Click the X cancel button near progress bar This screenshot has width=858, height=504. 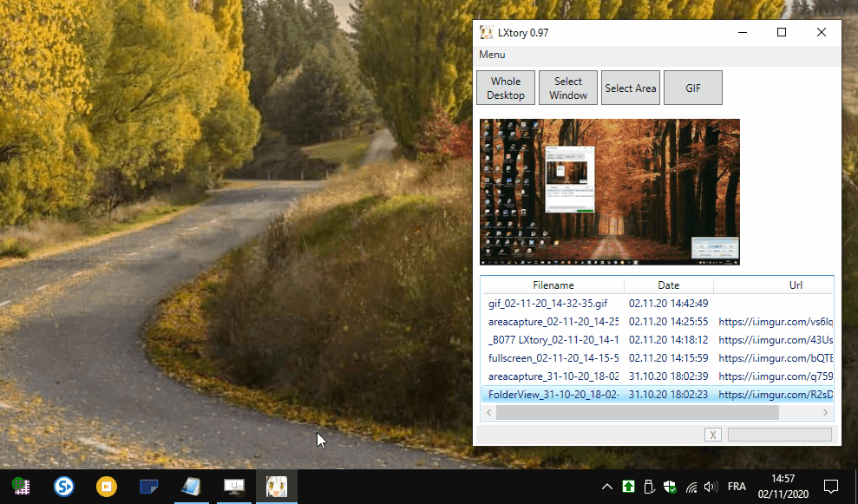712,435
